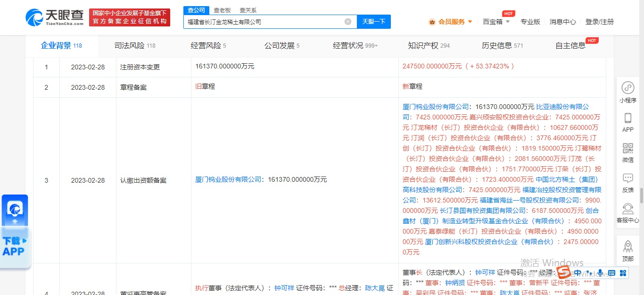Switch to the 查关系 search tab
Image resolution: width=644 pixels, height=295 pixels.
pos(248,10)
